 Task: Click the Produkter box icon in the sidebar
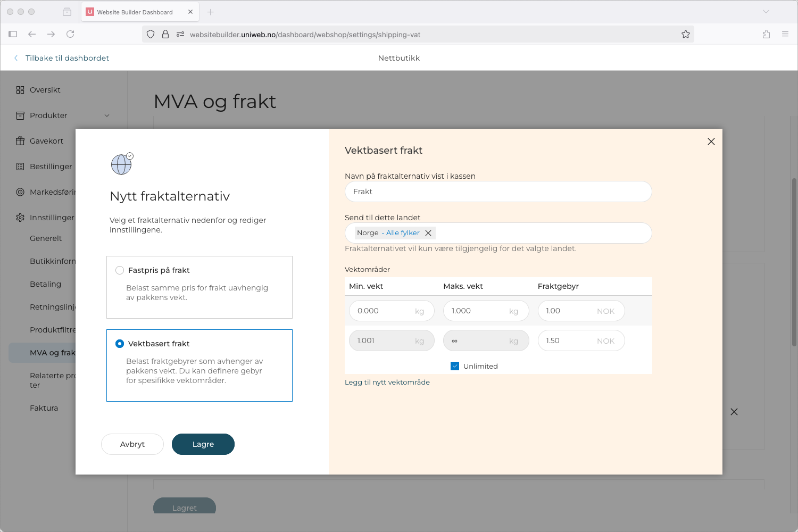coord(20,115)
